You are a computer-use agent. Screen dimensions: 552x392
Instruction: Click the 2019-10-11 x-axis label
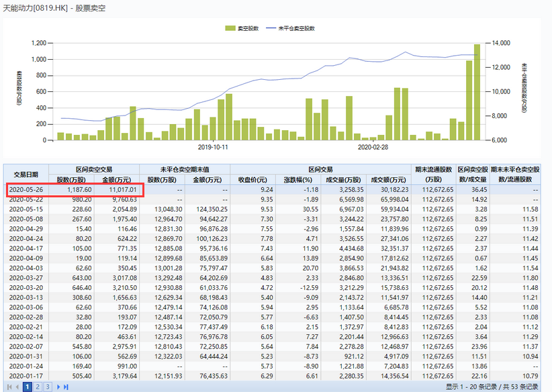[x=214, y=146]
